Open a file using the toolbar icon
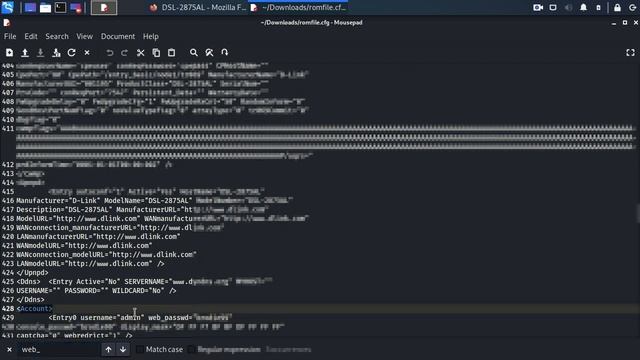 click(25, 53)
